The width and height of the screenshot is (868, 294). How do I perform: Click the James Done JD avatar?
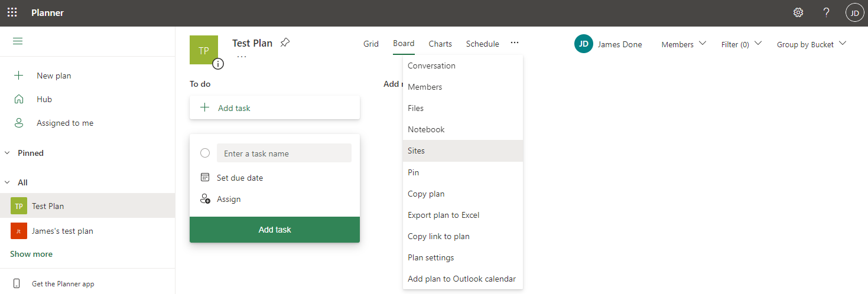click(584, 44)
